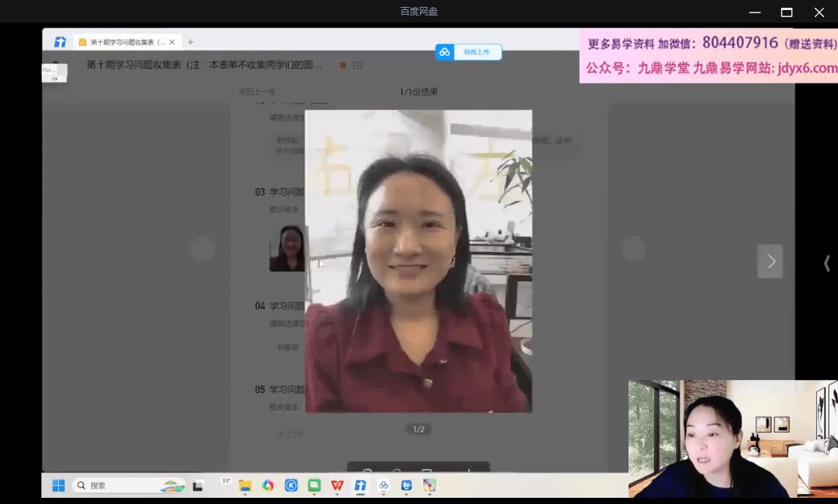Open the Windows Start menu

58,485
